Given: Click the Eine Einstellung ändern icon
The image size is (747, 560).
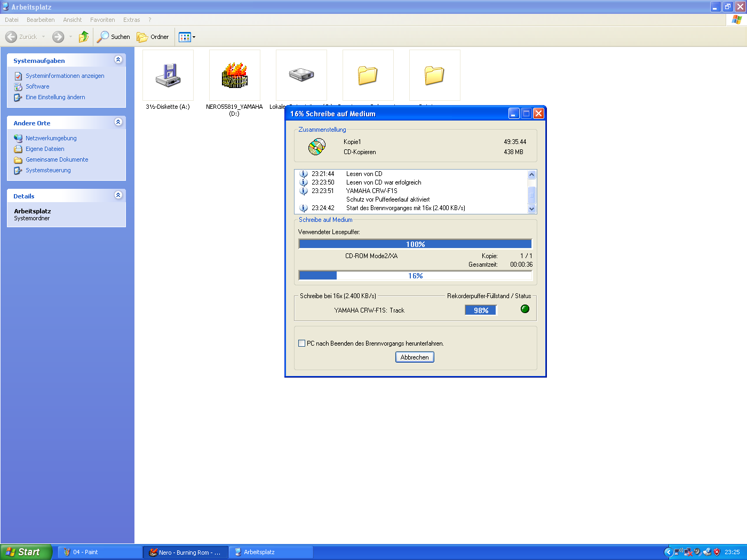Looking at the screenshot, I should coord(18,97).
